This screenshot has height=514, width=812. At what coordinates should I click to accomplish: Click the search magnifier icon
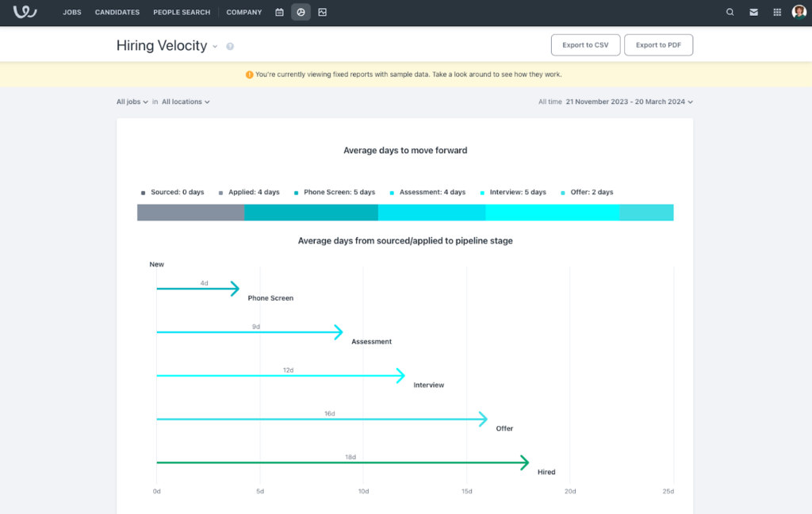pos(730,12)
